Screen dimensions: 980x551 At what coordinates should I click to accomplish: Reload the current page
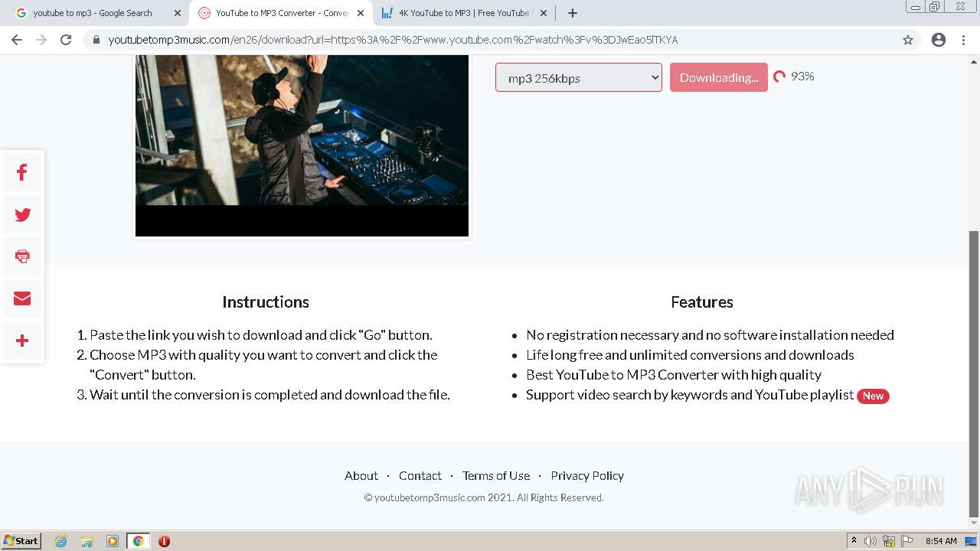66,40
